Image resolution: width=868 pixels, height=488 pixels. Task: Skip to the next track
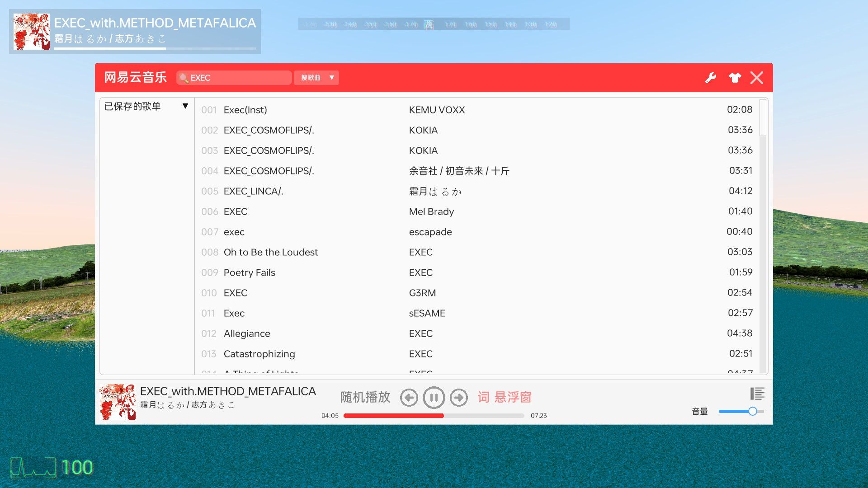pos(459,398)
